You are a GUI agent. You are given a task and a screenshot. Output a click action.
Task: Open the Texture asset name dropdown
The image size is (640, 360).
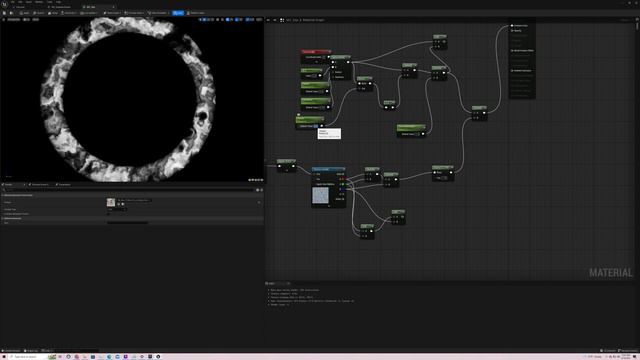[134, 200]
